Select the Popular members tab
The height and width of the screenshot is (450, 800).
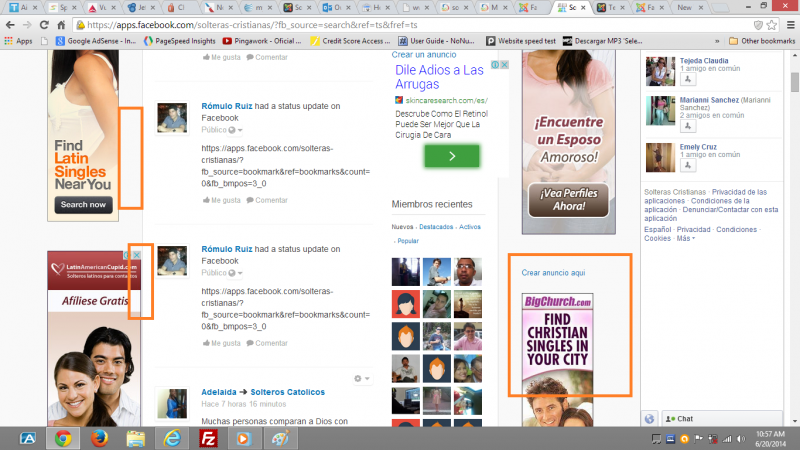[408, 241]
